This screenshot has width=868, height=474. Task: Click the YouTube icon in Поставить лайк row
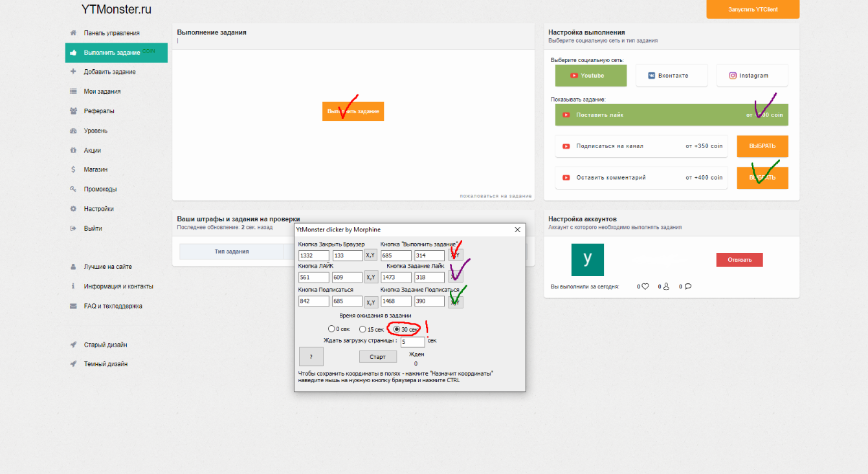click(566, 114)
